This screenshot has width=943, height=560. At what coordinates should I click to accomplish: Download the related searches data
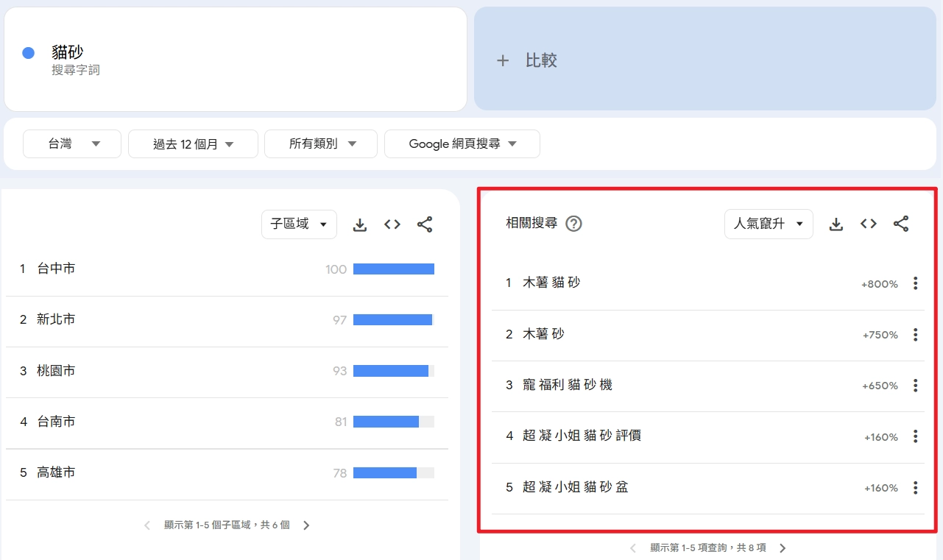836,224
